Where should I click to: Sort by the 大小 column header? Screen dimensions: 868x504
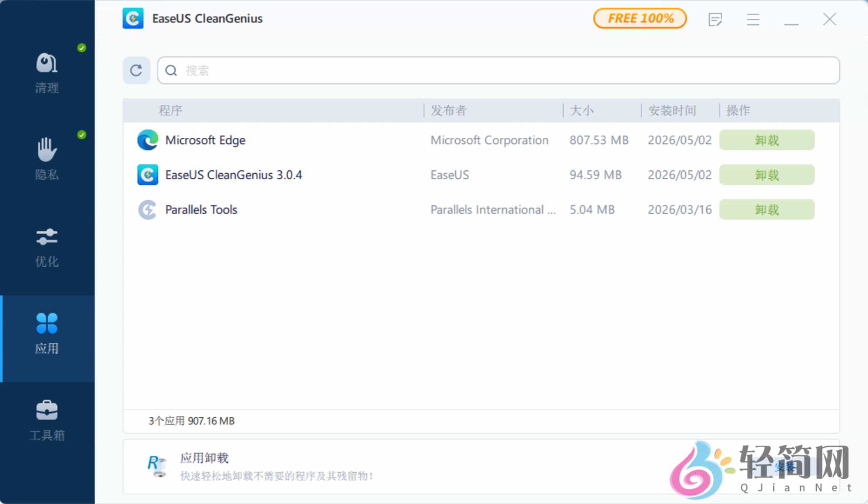click(x=581, y=110)
